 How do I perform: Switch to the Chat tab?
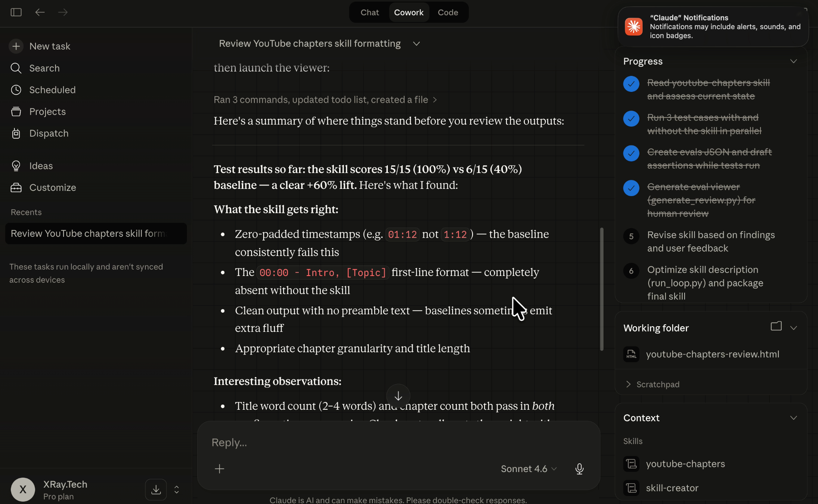(x=369, y=12)
